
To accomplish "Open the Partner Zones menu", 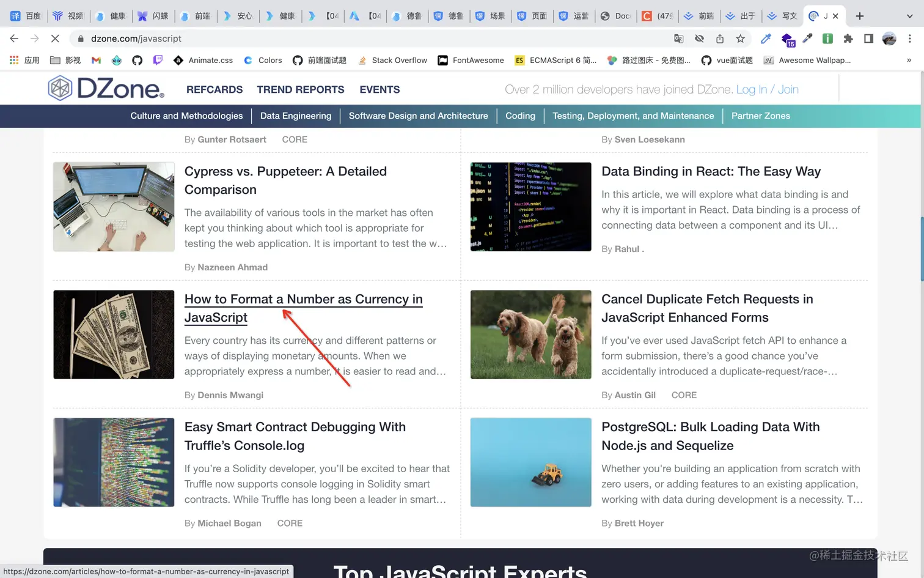I will [x=761, y=116].
